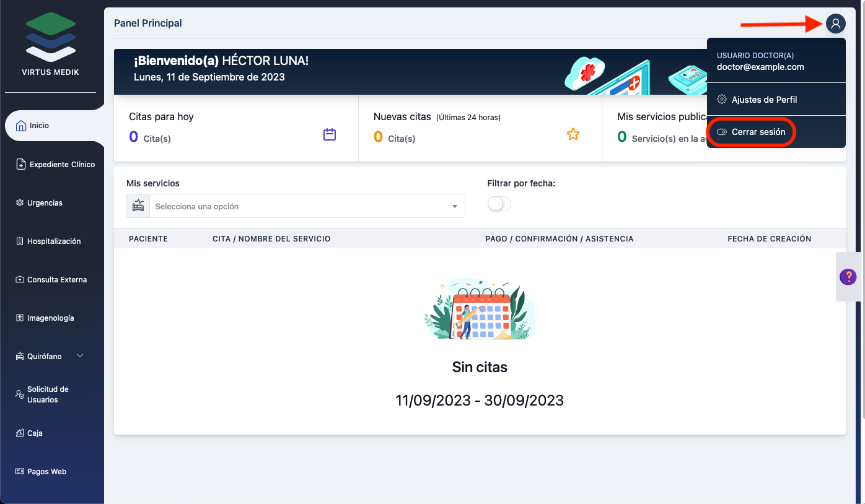
Task: Click the services selector icon beside the dropdown
Action: point(138,206)
